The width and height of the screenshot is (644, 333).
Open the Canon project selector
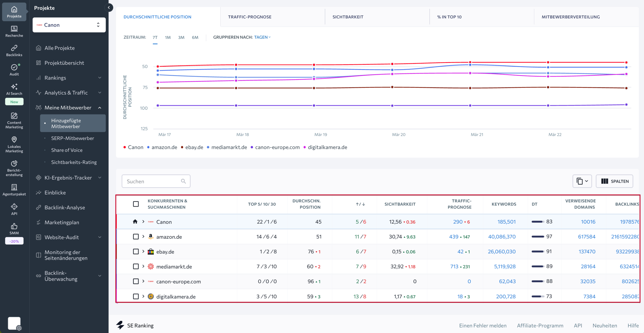tap(69, 25)
